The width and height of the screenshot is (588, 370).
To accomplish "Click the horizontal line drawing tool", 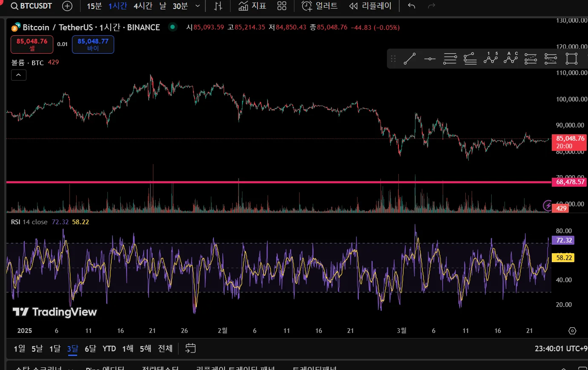I will 430,59.
